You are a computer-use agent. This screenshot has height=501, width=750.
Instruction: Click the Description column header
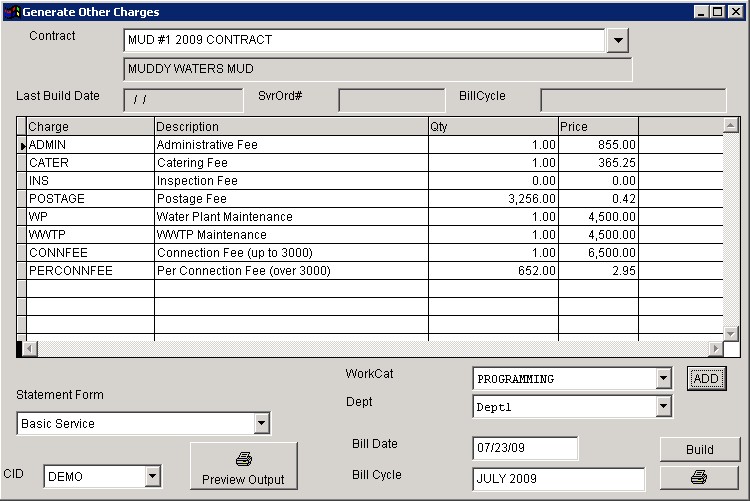pos(290,127)
